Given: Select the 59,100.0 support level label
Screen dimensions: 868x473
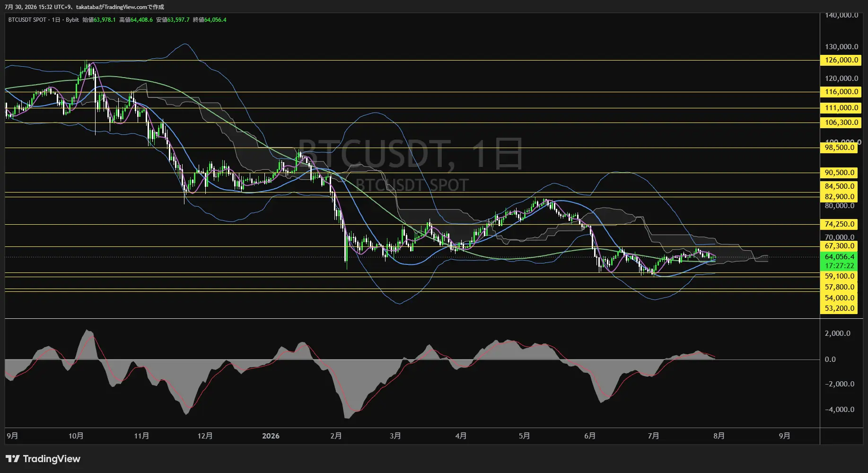Looking at the screenshot, I should pos(840,276).
